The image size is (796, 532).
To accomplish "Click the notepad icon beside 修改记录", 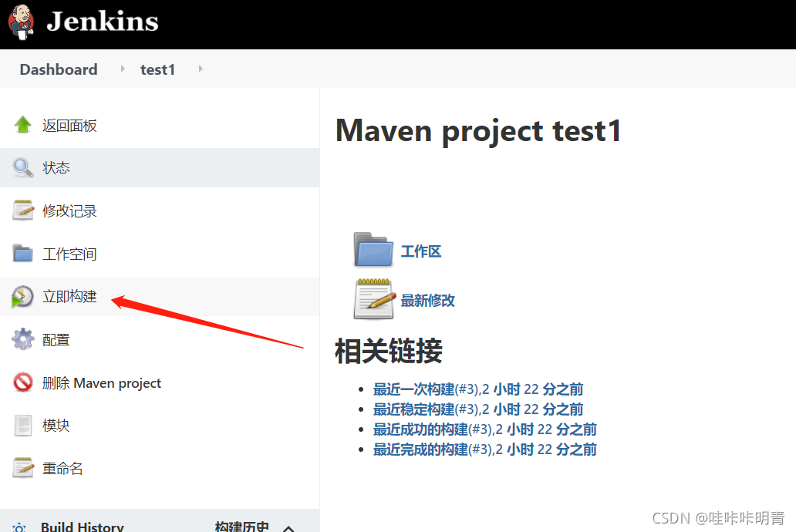I will tap(23, 210).
